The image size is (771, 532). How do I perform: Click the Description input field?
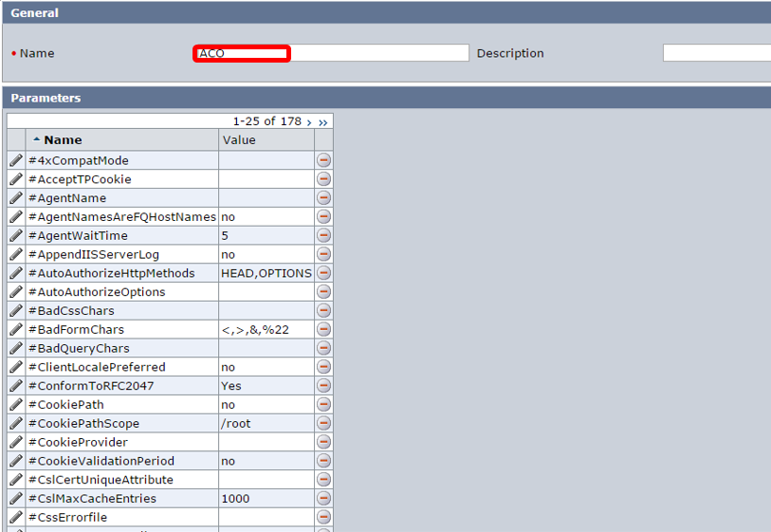717,53
